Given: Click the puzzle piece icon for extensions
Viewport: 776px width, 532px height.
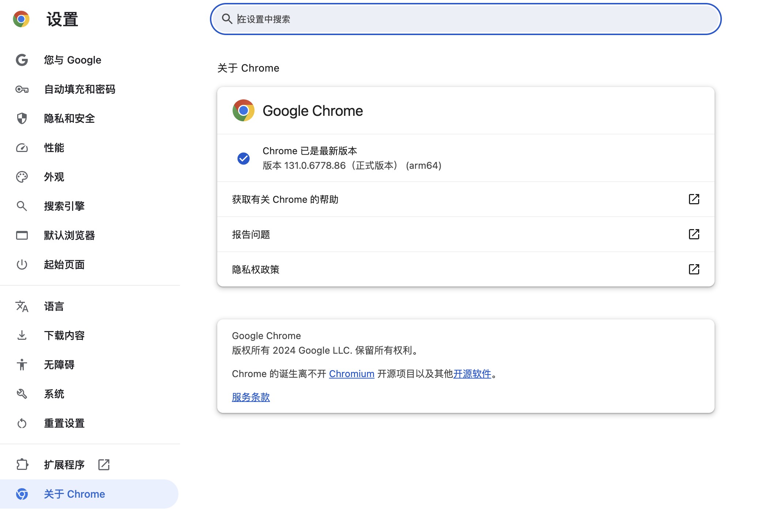Looking at the screenshot, I should 22,465.
